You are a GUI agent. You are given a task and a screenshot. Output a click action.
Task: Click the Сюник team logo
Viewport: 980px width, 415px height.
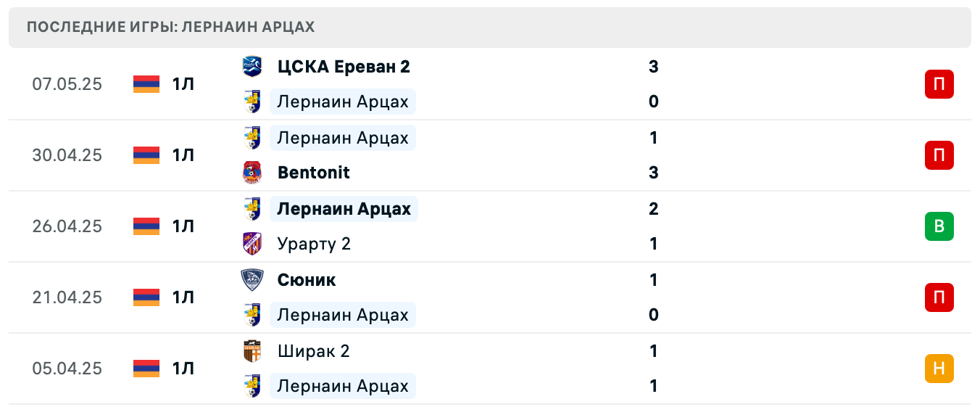pos(252,280)
